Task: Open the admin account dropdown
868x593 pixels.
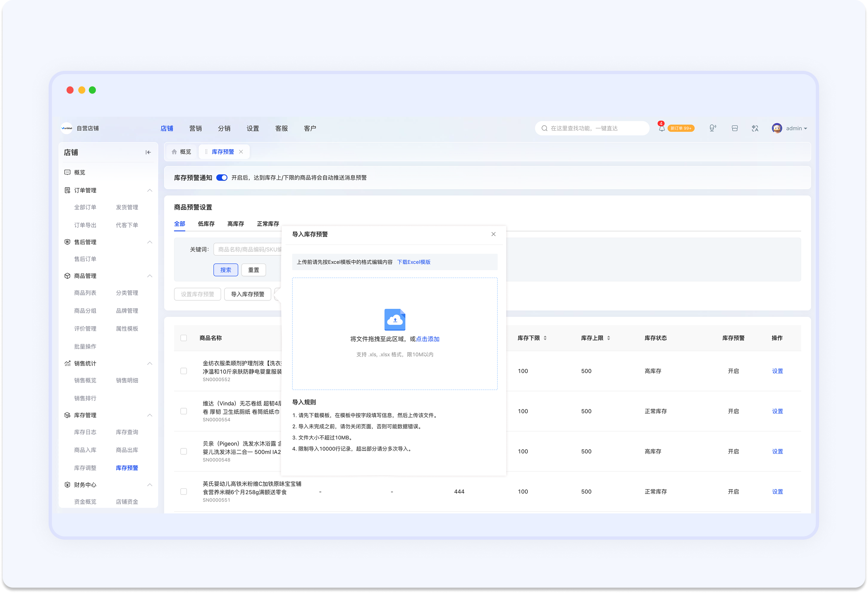Action: click(796, 128)
